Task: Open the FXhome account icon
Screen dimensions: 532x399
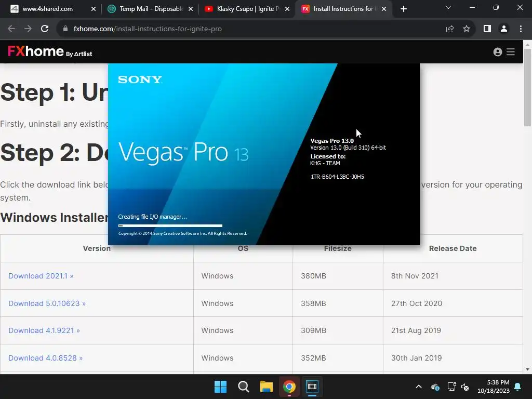Action: point(497,51)
